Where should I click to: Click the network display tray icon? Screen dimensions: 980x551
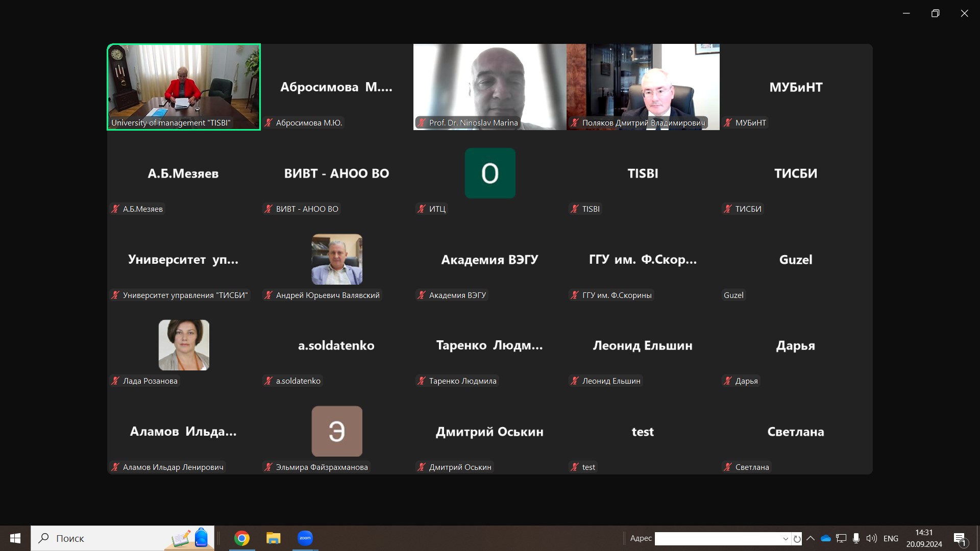point(841,538)
